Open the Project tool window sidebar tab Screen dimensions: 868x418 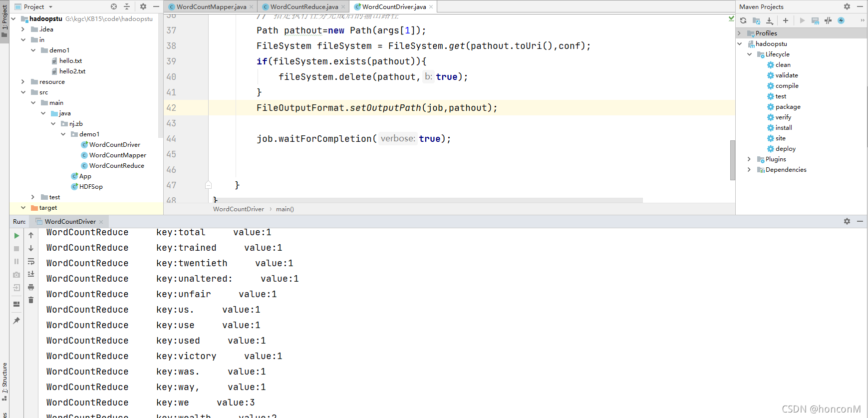tap(4, 22)
